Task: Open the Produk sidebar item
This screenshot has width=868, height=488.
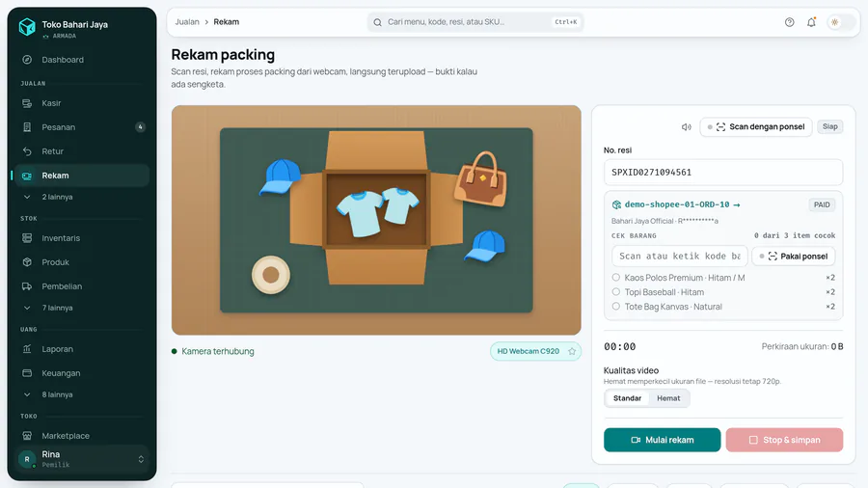Action: (x=81, y=262)
